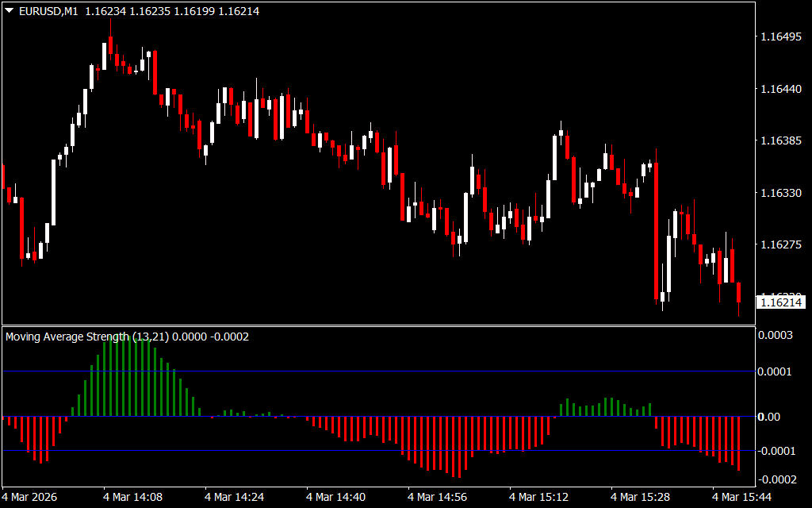This screenshot has width=812, height=508.
Task: Click the 1.16330 price axis label
Action: click(781, 193)
